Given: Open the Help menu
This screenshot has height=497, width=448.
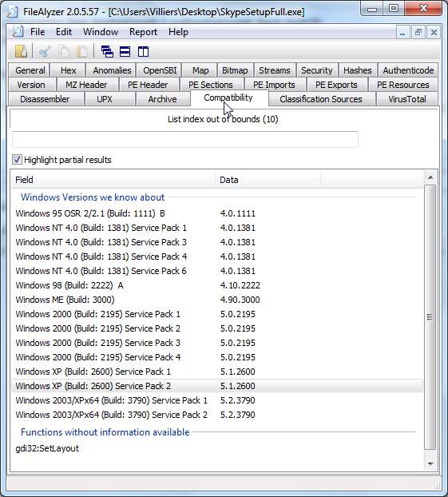Looking at the screenshot, I should pyautogui.click(x=178, y=32).
